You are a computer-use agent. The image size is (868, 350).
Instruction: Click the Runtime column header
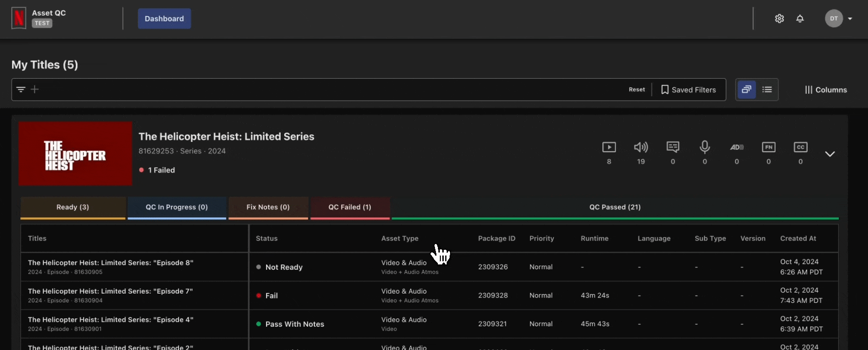(595, 238)
